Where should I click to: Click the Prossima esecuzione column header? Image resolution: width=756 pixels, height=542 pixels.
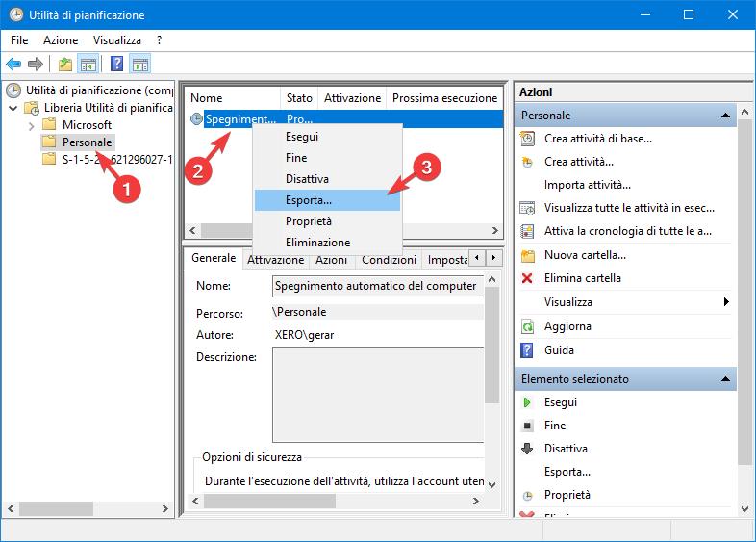click(444, 98)
